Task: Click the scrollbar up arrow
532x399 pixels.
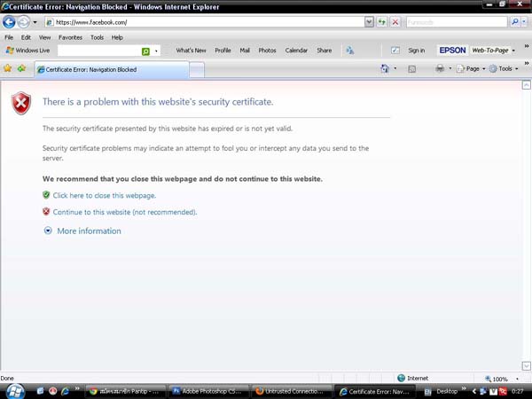Action: [x=526, y=85]
